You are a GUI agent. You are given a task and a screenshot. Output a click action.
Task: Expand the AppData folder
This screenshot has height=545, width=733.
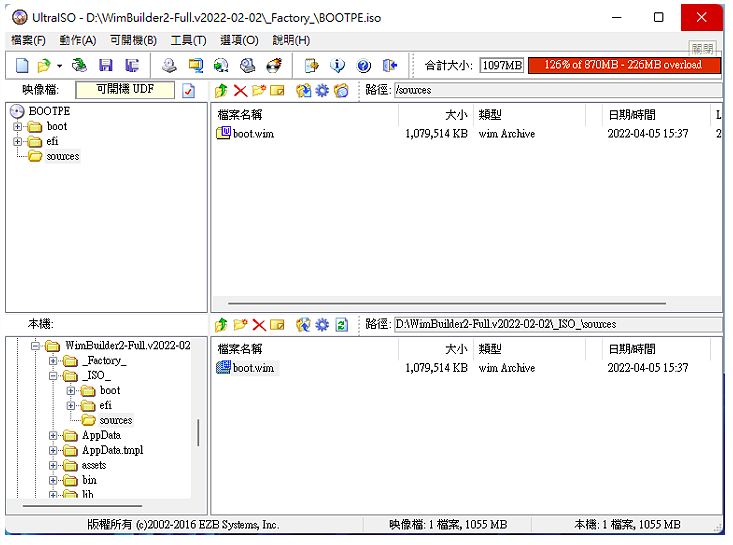coord(53,436)
